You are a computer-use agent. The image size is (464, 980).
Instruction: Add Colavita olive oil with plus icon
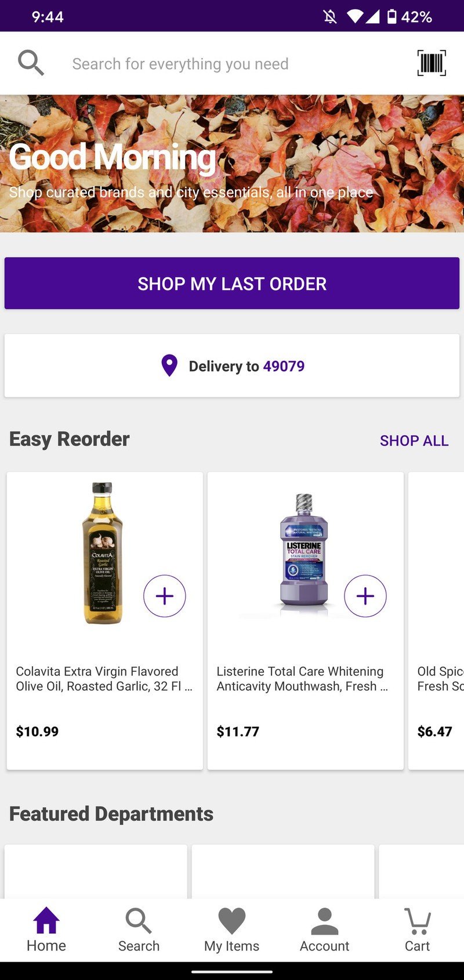[165, 596]
